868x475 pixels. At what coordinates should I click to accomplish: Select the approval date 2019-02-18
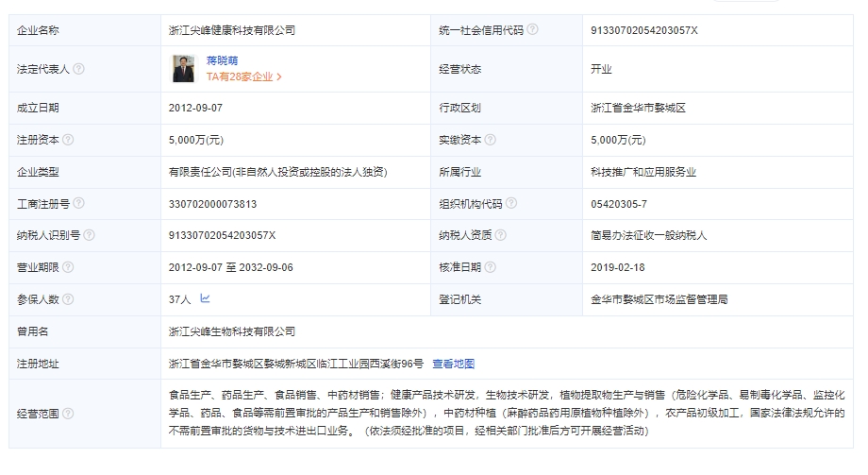617,267
